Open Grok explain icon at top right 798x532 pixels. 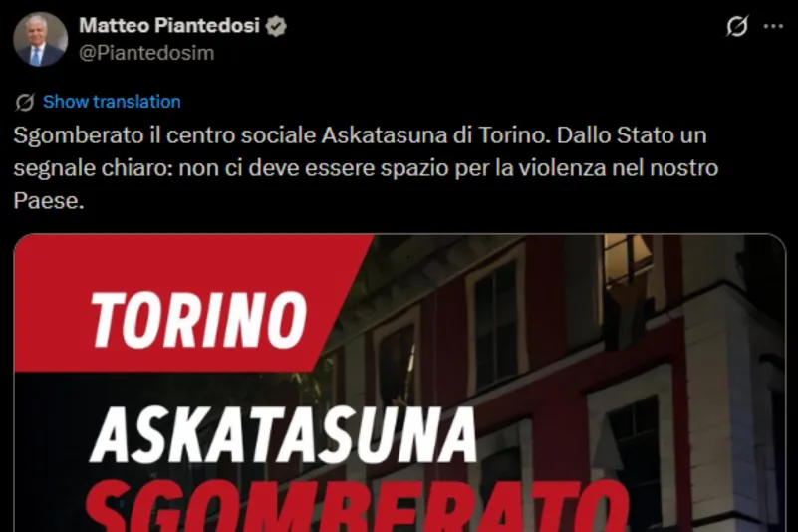[737, 26]
